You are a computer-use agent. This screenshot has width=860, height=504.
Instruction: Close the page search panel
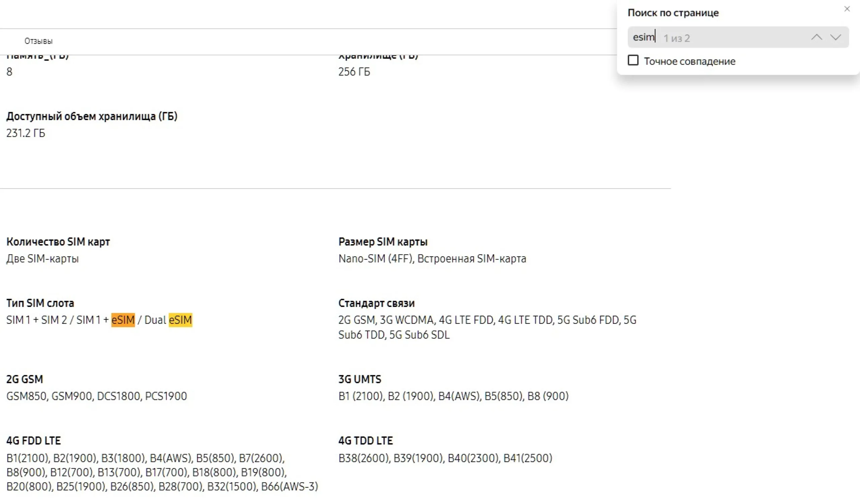[x=847, y=9]
